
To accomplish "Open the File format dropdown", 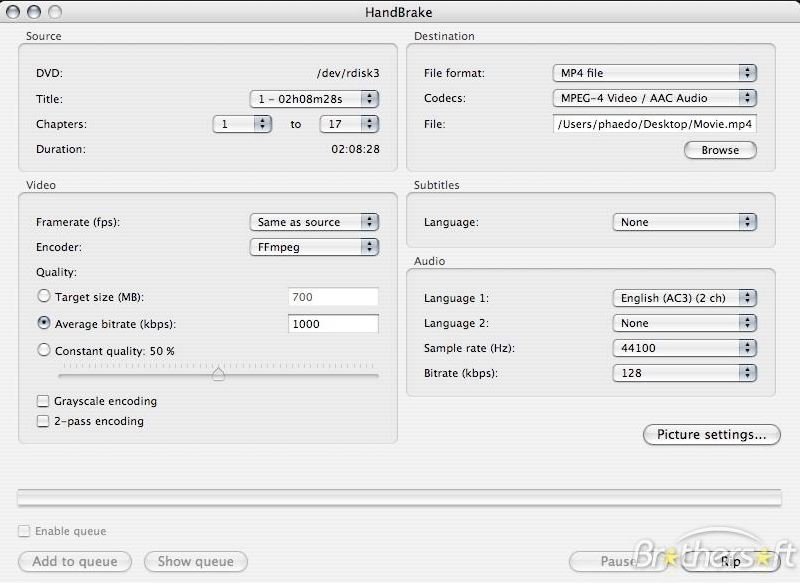I will coord(654,73).
